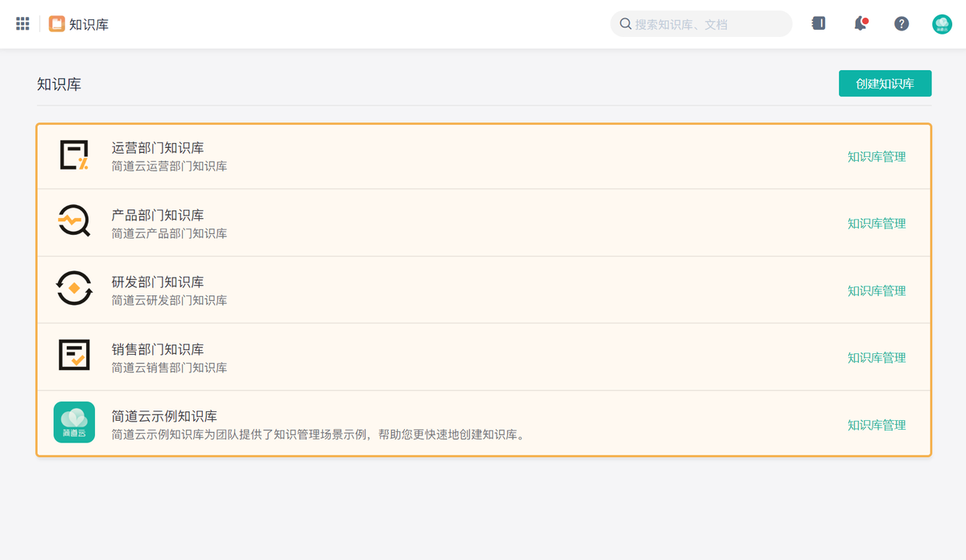
Task: Click the 知识库 page heading
Action: pyautogui.click(x=59, y=84)
